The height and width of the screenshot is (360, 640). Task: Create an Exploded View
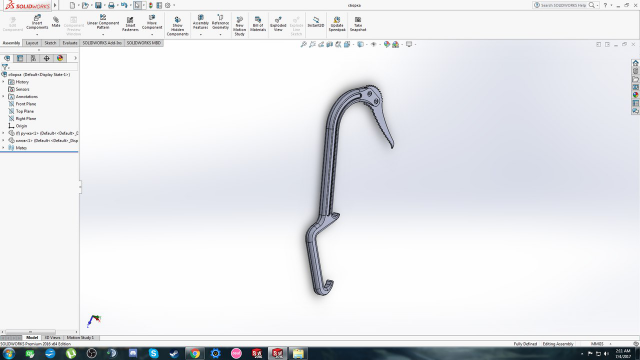coord(278,24)
